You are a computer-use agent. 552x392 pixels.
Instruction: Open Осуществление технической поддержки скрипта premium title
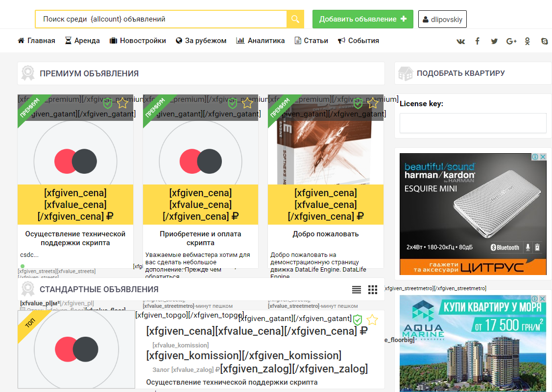(75, 238)
